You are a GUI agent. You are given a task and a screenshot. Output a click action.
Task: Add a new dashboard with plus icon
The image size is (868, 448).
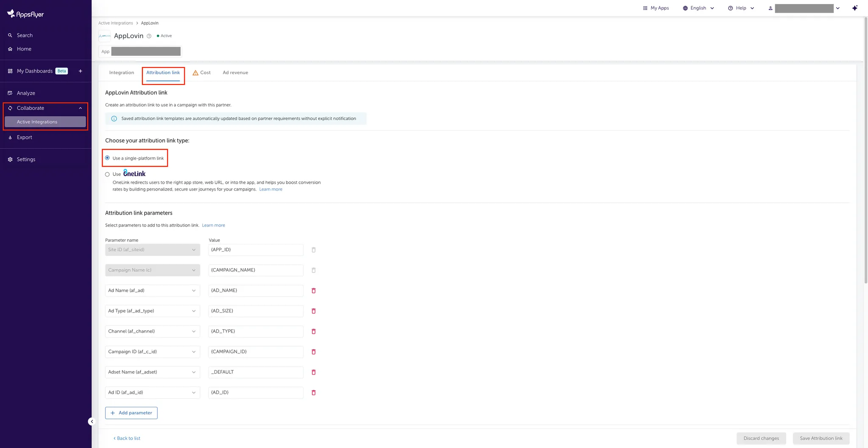[81, 71]
